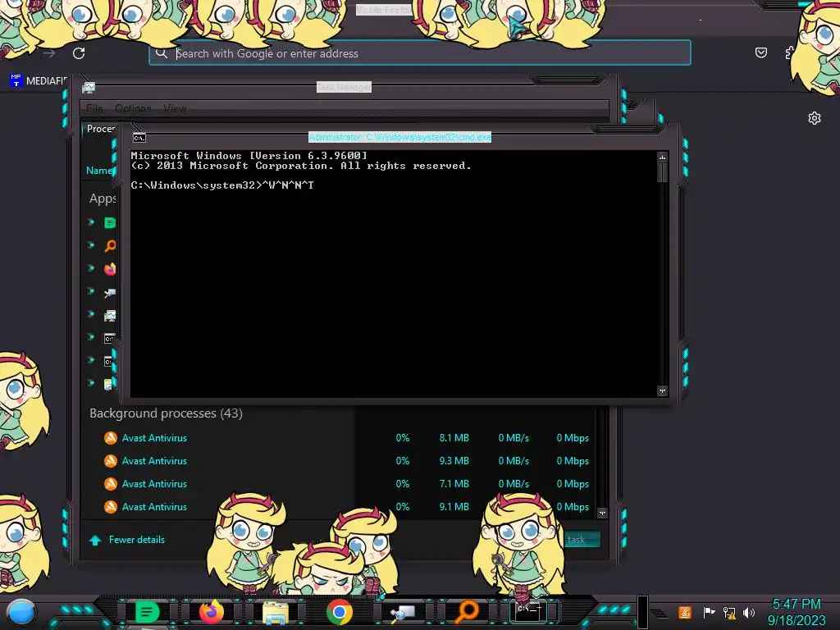Open network status tray icon
840x630 pixels.
729,612
